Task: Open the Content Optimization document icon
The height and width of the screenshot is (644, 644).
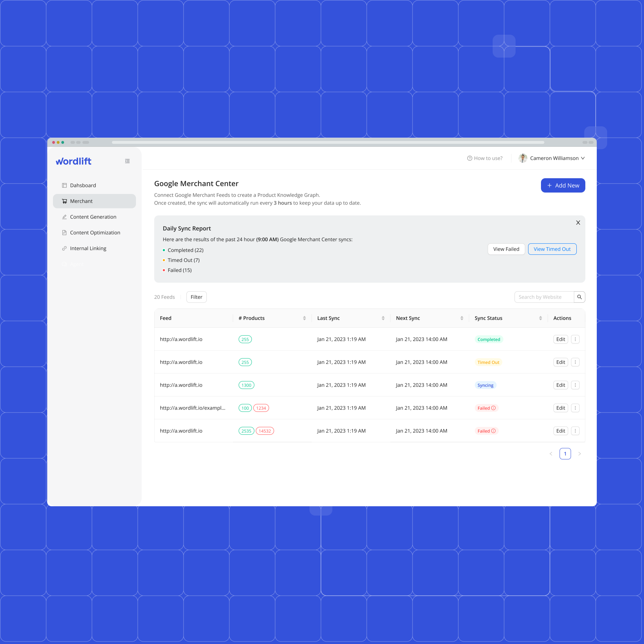Action: (64, 233)
